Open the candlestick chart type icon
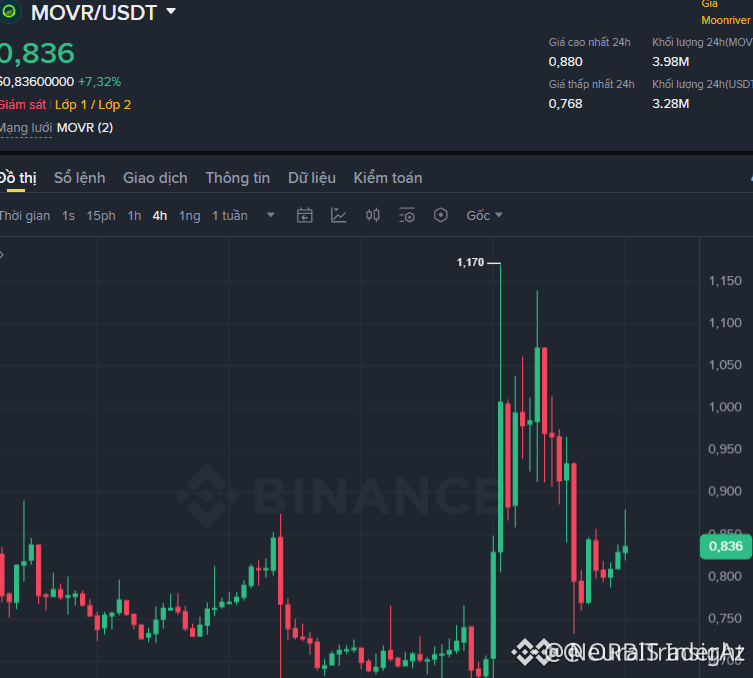Image resolution: width=753 pixels, height=678 pixels. click(373, 215)
